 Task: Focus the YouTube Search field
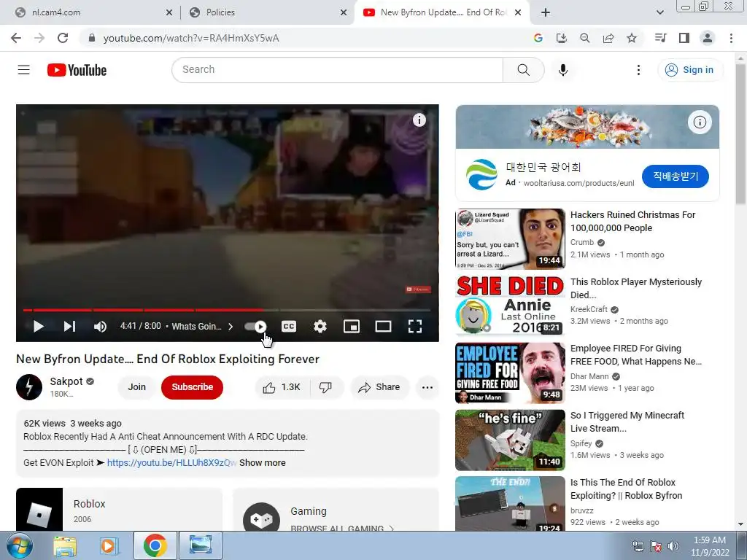click(337, 69)
